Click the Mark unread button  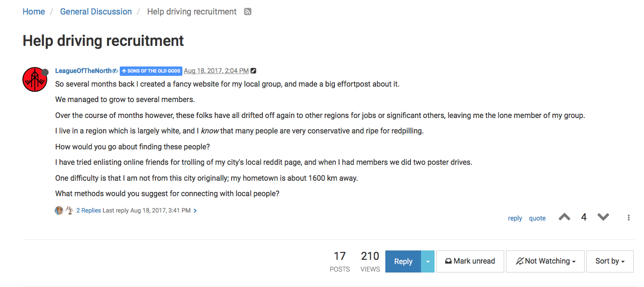[x=470, y=261]
